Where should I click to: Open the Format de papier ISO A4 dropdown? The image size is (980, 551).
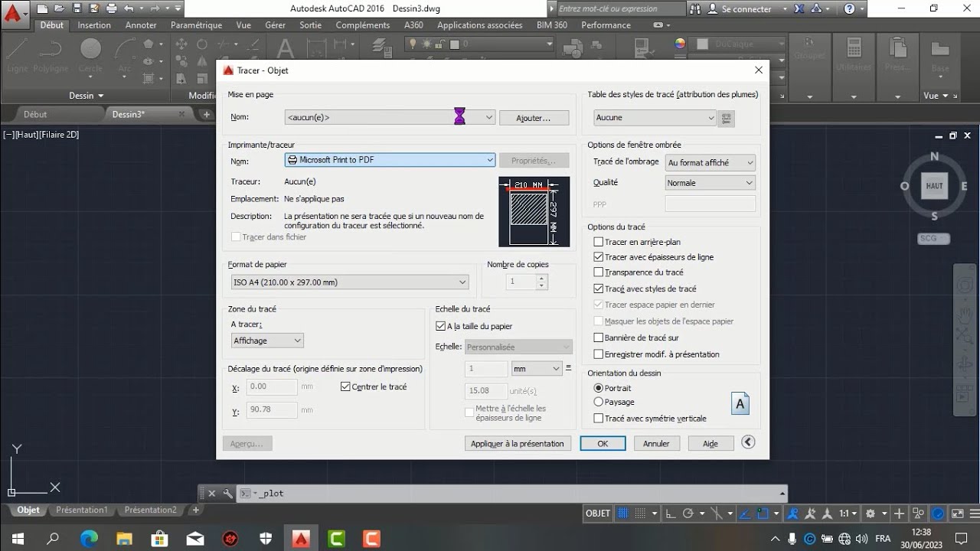coord(350,282)
